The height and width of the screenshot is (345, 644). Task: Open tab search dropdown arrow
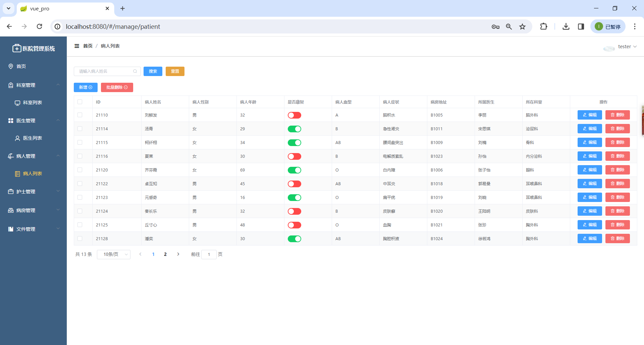[x=8, y=8]
